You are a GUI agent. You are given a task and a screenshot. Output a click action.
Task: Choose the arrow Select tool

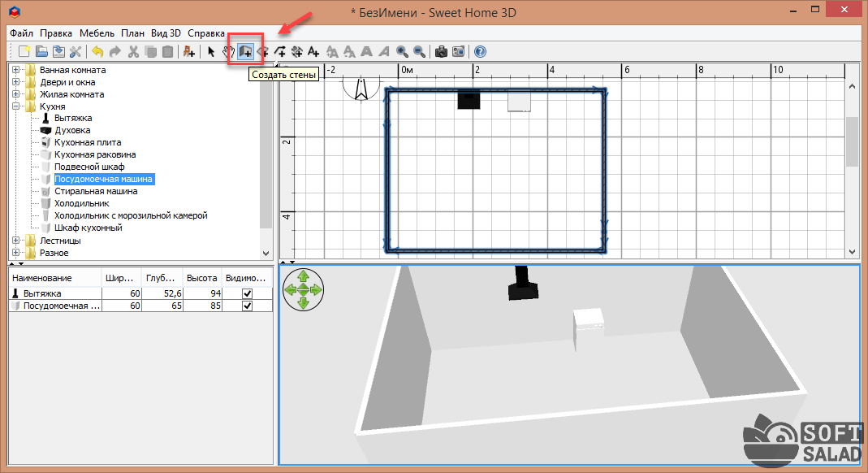tap(211, 51)
